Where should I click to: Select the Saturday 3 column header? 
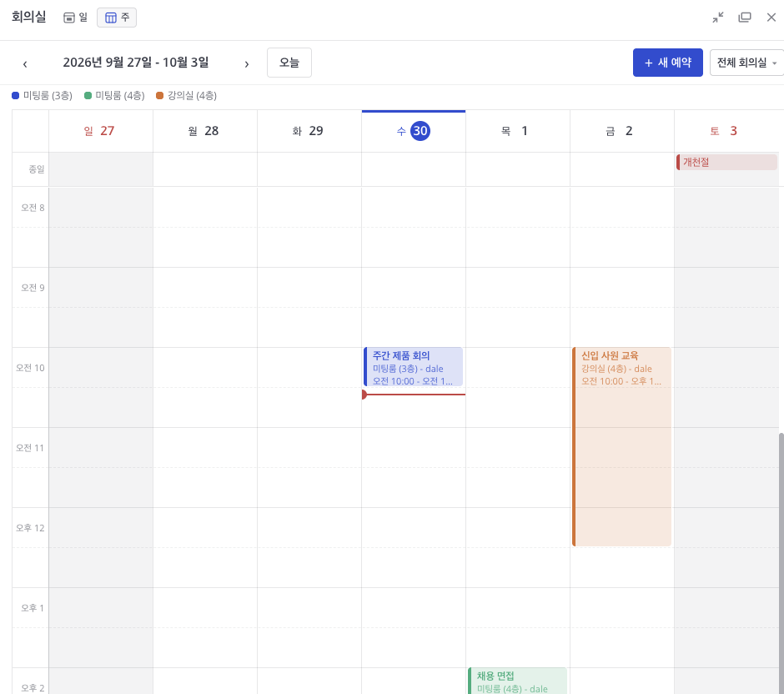pos(726,131)
